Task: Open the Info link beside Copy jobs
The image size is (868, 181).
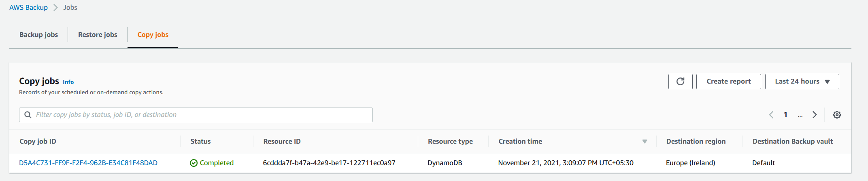Action: pos(68,82)
